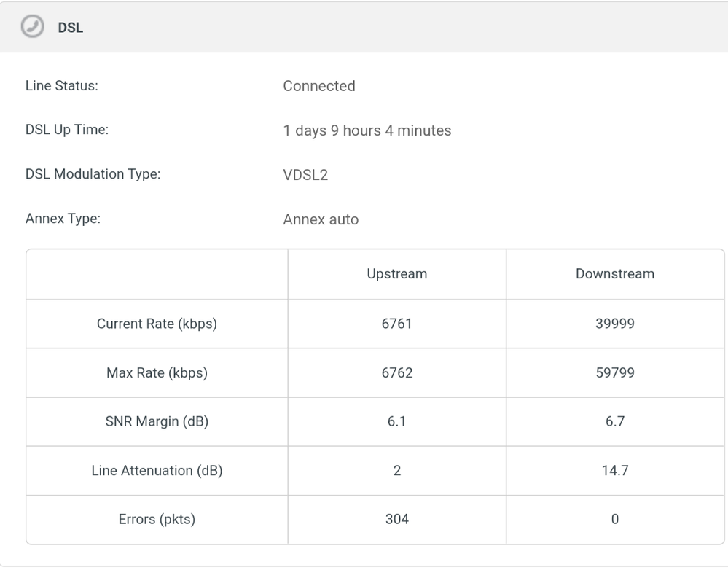Click the upstream SNR margin 6.1
728x578 pixels.
click(396, 422)
